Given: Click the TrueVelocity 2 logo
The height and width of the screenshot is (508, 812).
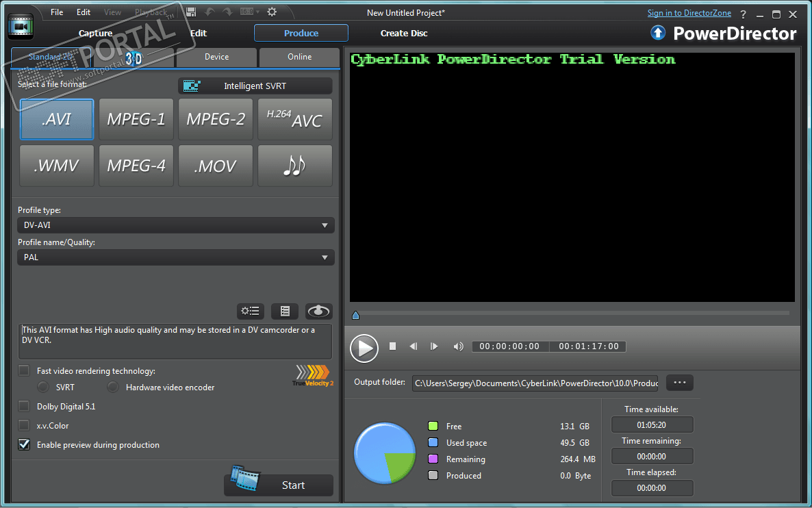Looking at the screenshot, I should [313, 375].
